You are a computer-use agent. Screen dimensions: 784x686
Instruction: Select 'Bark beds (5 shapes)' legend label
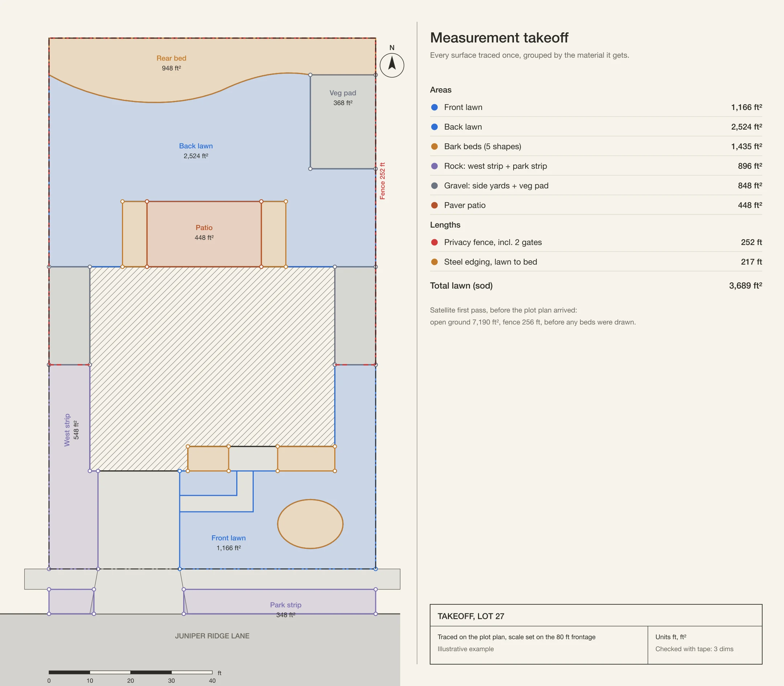482,146
